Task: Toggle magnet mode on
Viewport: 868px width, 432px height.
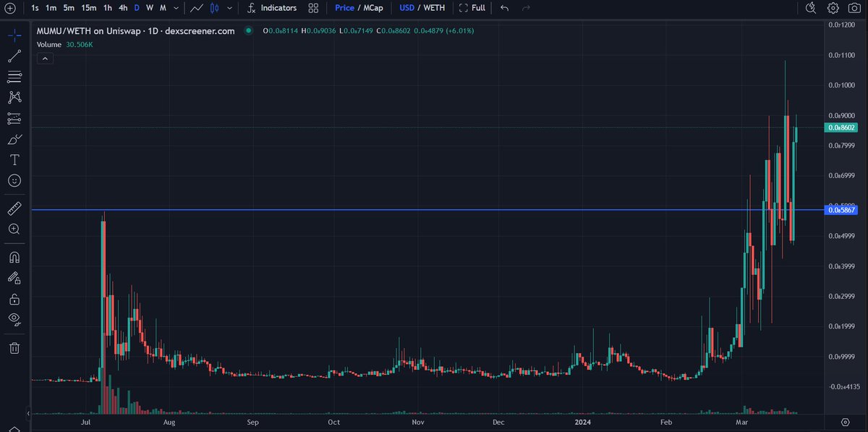Action: click(14, 257)
